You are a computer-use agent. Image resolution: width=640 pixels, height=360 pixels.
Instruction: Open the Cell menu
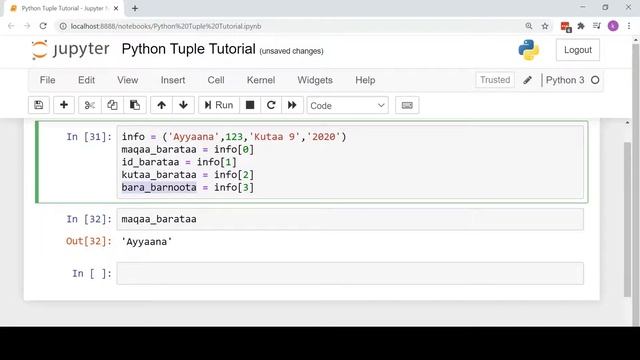216,80
